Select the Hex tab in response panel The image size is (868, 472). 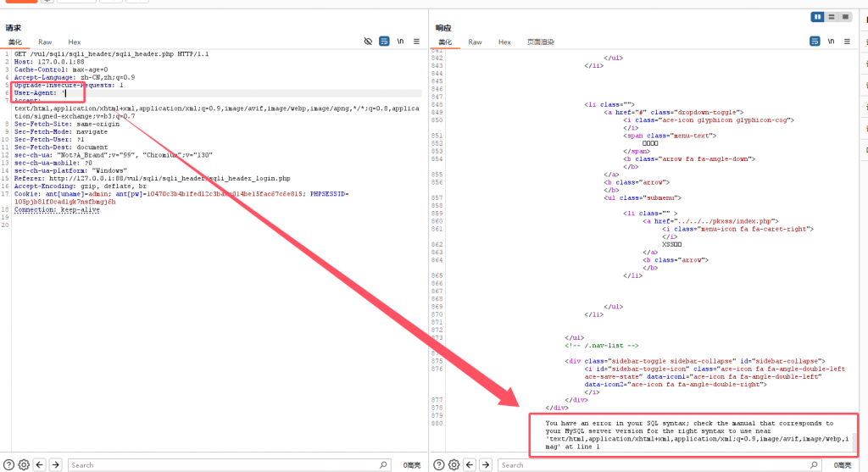tap(504, 42)
